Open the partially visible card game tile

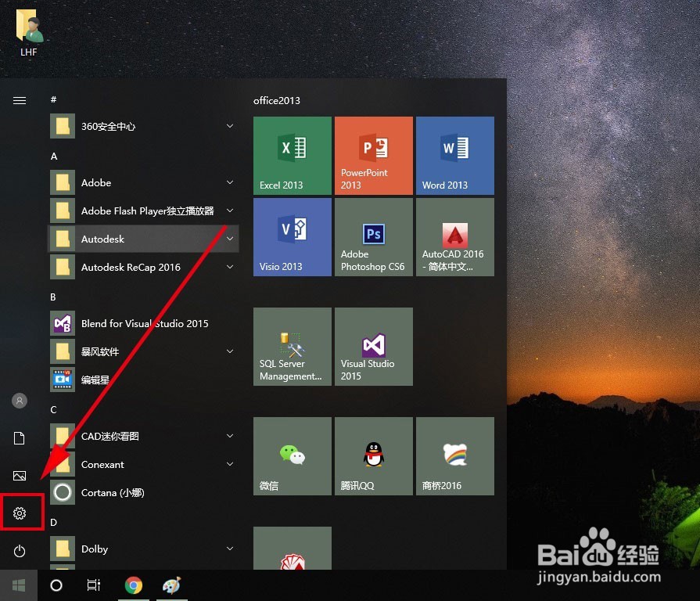(293, 548)
